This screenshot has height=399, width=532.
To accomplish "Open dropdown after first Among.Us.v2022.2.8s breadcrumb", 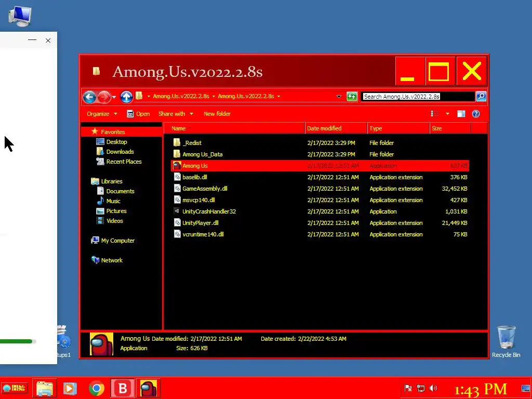I will point(214,96).
